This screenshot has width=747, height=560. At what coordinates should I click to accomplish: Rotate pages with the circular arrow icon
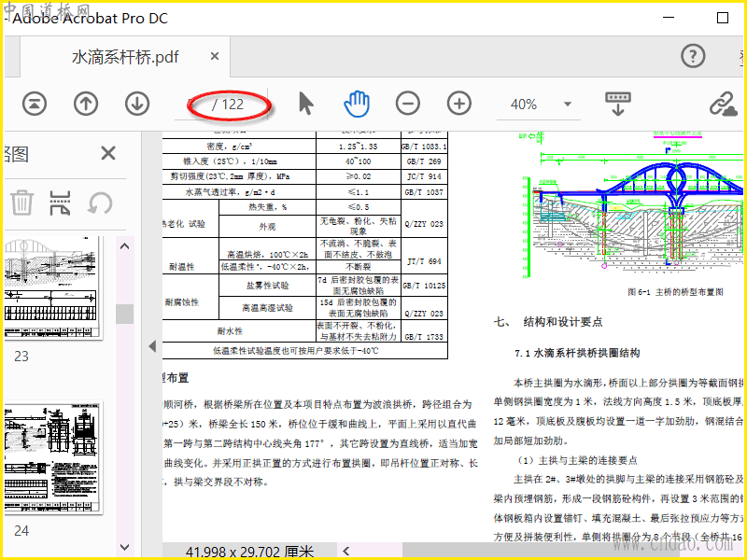tap(100, 203)
